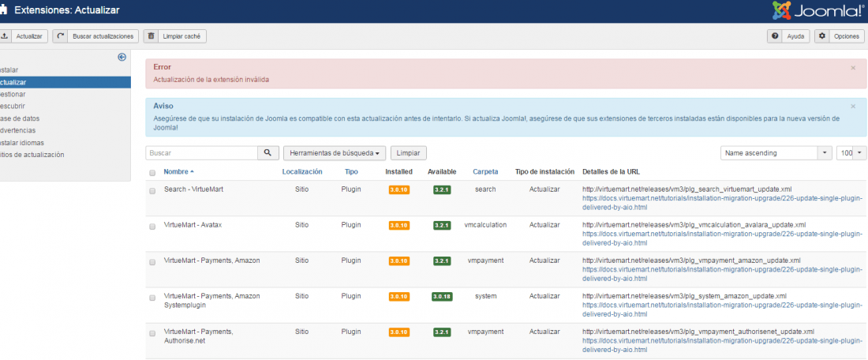Viewport: 868px width, 360px height.
Task: Open Sitios de actualización sidebar item
Action: pyautogui.click(x=32, y=155)
